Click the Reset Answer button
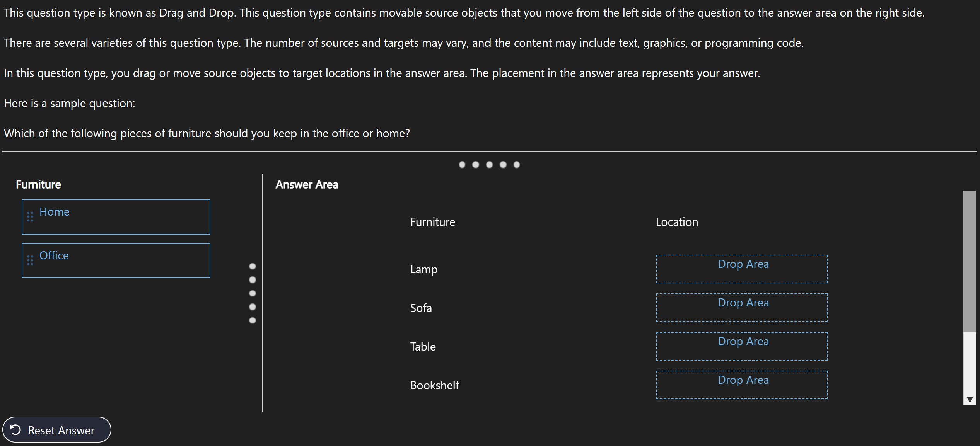Screen dimensions: 980x446 [x=56, y=430]
